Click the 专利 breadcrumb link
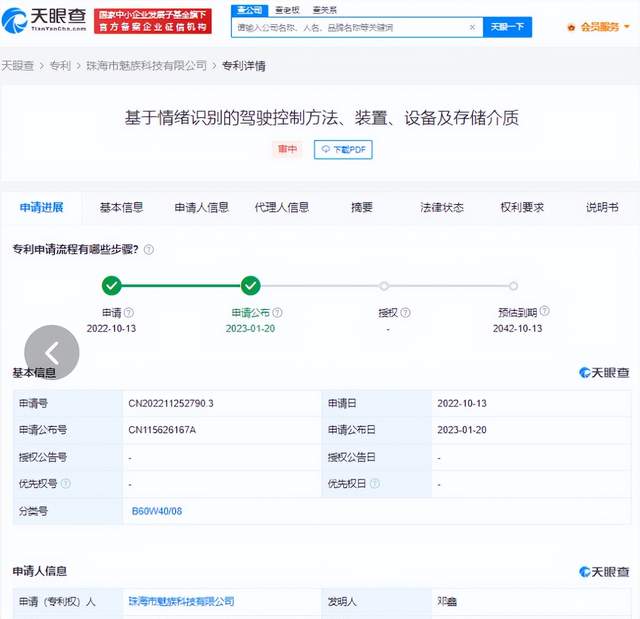The width and height of the screenshot is (640, 619). (60, 66)
